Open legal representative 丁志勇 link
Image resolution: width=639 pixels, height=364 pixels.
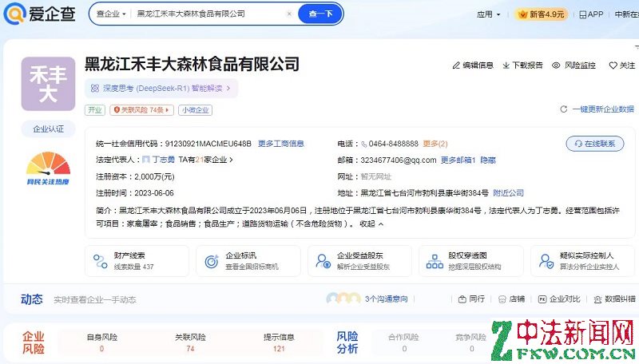164,160
